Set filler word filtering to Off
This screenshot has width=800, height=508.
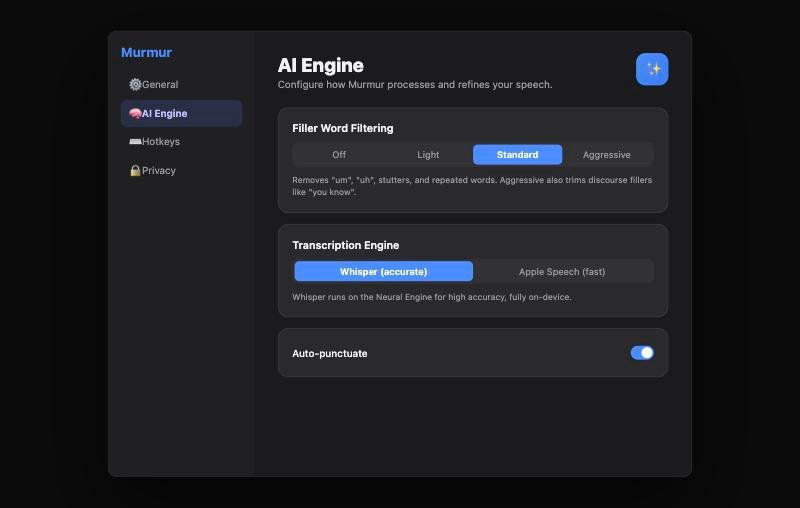pos(339,155)
